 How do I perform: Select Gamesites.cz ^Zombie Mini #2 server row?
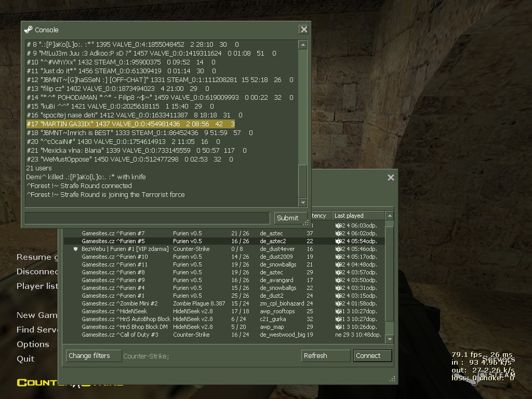pos(224,303)
